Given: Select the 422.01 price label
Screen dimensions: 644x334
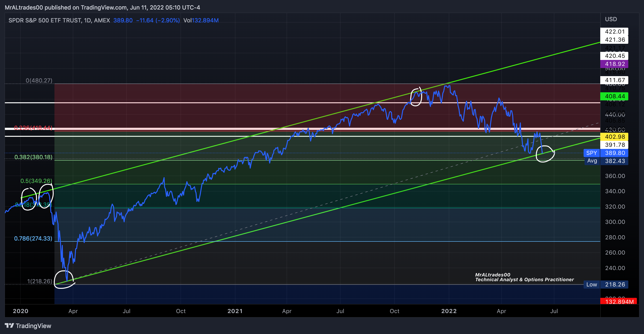Looking at the screenshot, I should pos(614,31).
